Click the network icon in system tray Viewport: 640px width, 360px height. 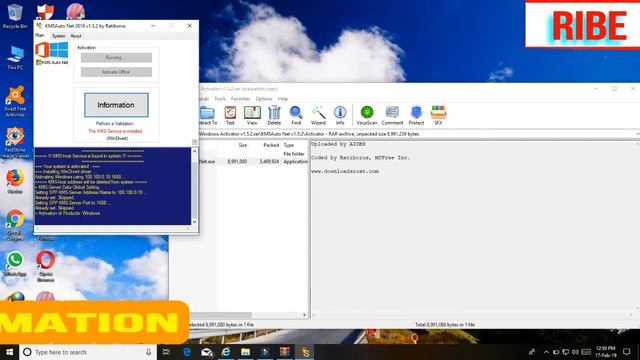point(566,352)
